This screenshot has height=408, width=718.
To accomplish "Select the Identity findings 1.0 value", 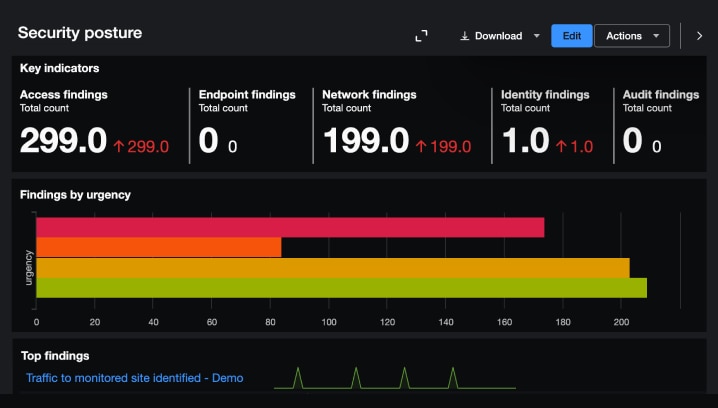I will click(525, 142).
